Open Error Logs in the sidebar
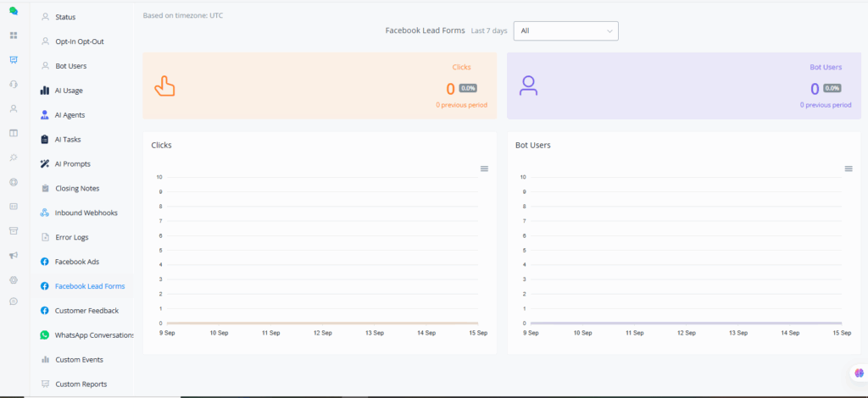The width and height of the screenshot is (868, 398). [x=71, y=237]
